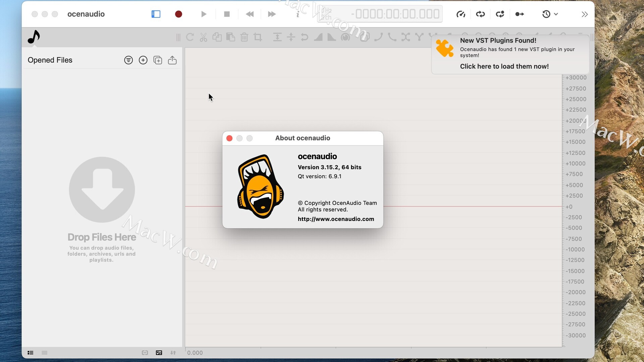The height and width of the screenshot is (362, 644).
Task: Click the Reverse arrow icon
Action: [x=305, y=37]
